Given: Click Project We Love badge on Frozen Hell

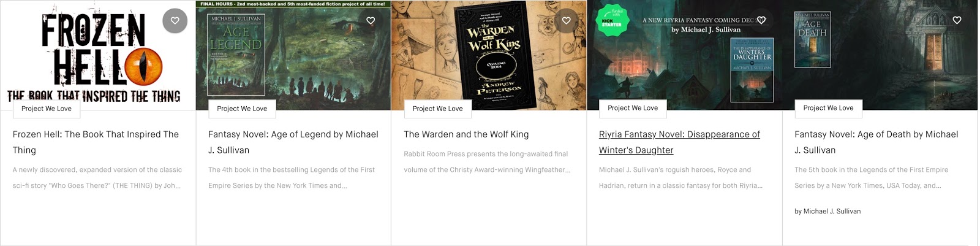Looking at the screenshot, I should [x=47, y=109].
